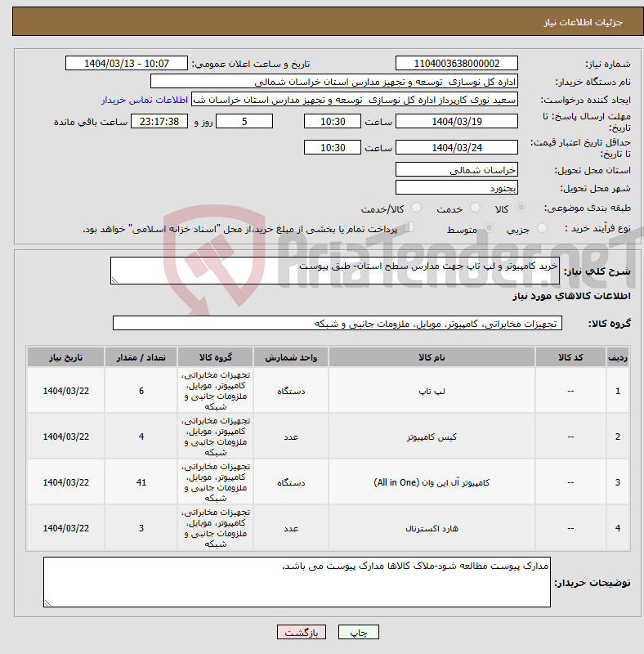644x654 pixels.
Task: Click the کد کالا column header
Action: pos(570,357)
